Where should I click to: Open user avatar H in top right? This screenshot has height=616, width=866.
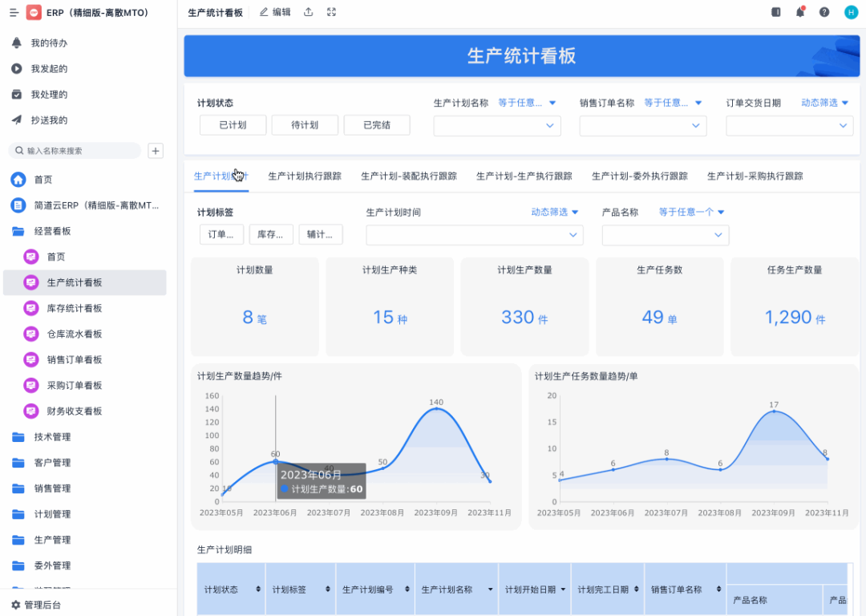pyautogui.click(x=851, y=11)
